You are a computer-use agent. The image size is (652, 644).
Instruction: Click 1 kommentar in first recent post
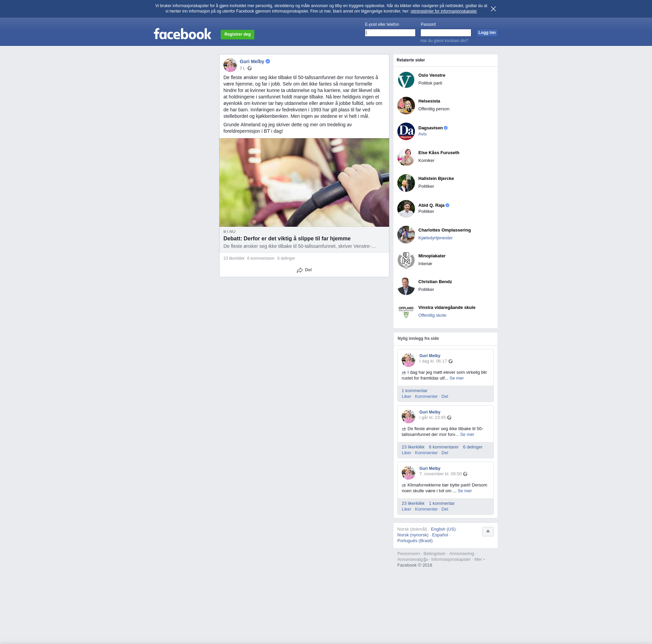[x=414, y=391]
